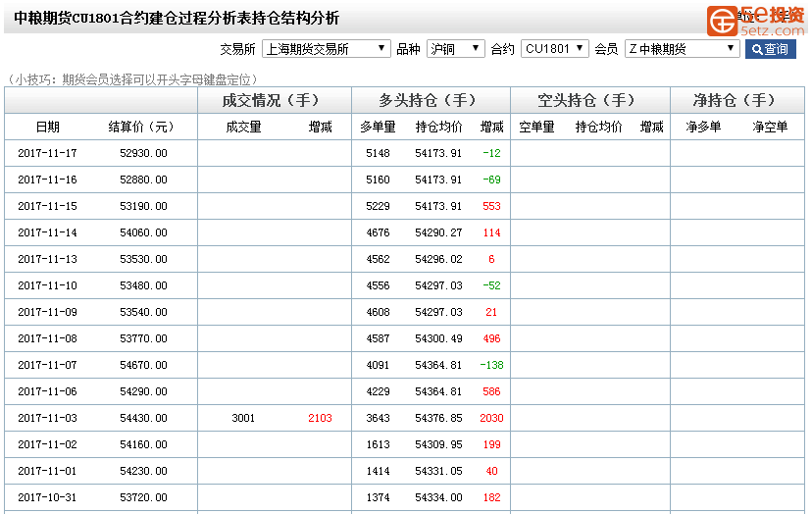This screenshot has width=812, height=514.
Task: Click red volume change 2103
Action: tap(320, 418)
